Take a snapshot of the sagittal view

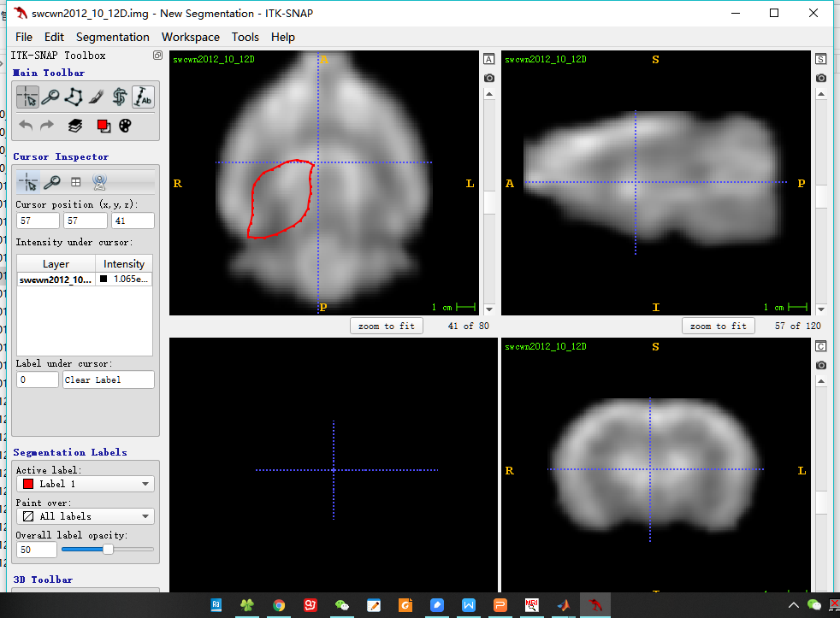click(820, 78)
